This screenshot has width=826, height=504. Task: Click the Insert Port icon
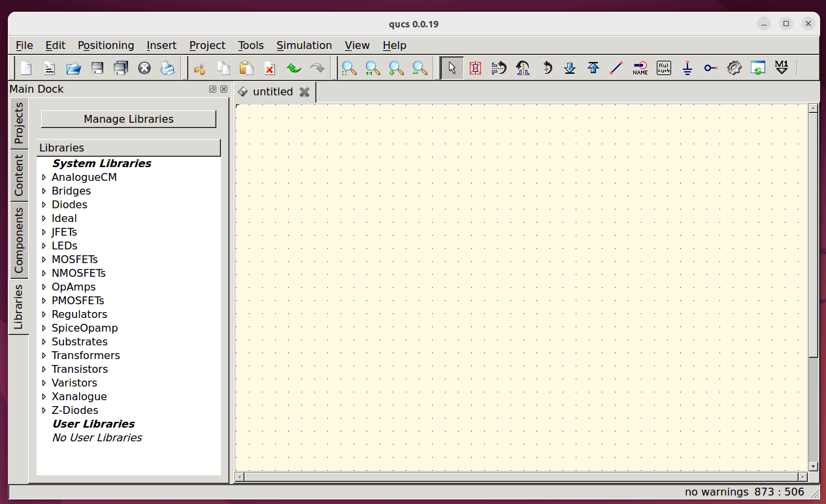pyautogui.click(x=710, y=68)
